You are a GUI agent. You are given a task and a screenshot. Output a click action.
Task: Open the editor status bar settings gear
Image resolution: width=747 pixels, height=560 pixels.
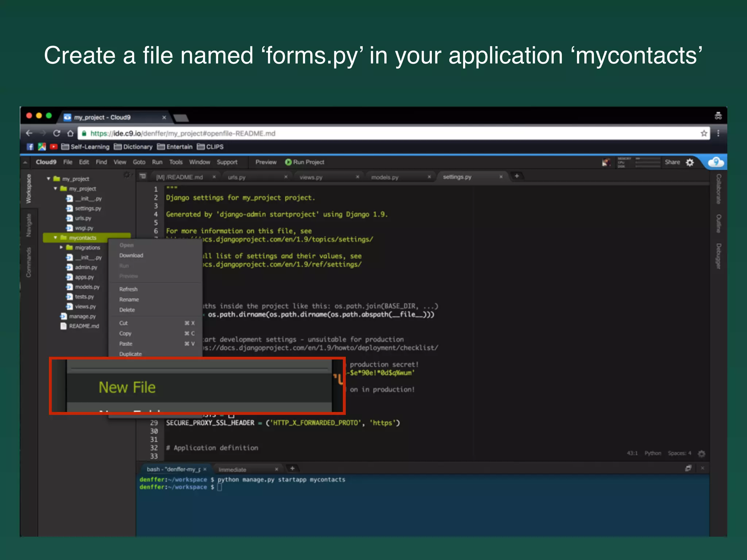coord(701,454)
